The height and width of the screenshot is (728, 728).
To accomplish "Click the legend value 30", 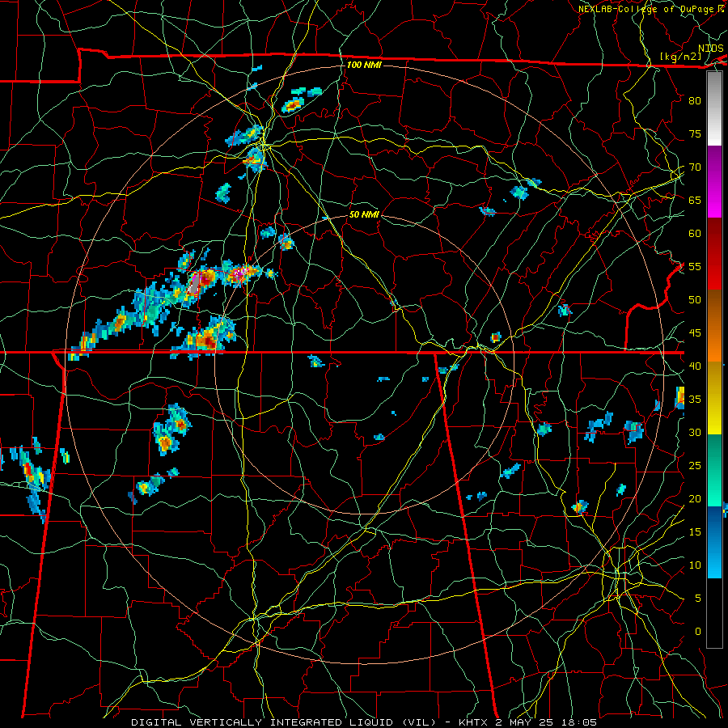I will coord(695,432).
